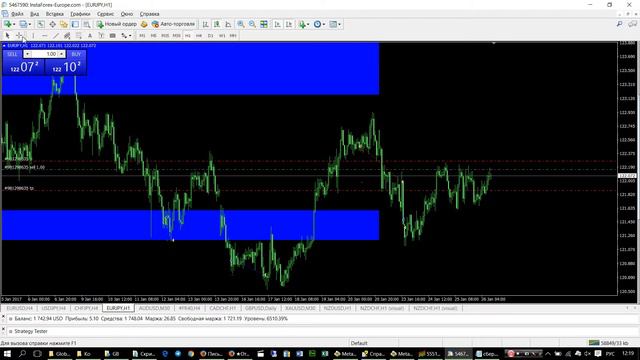This screenshot has height=360, width=640.
Task: Click the SELL button in trading panel
Action: [x=12, y=54]
